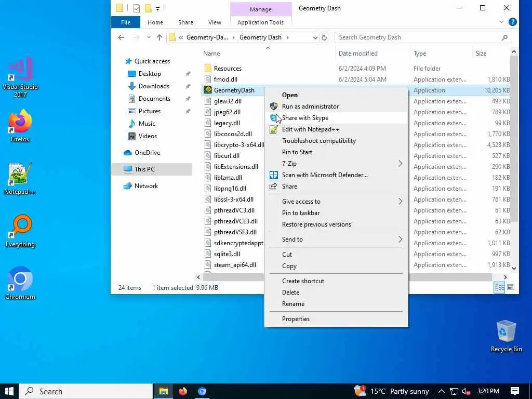The height and width of the screenshot is (399, 532).
Task: Click the taskbar Search box
Action: [86, 391]
